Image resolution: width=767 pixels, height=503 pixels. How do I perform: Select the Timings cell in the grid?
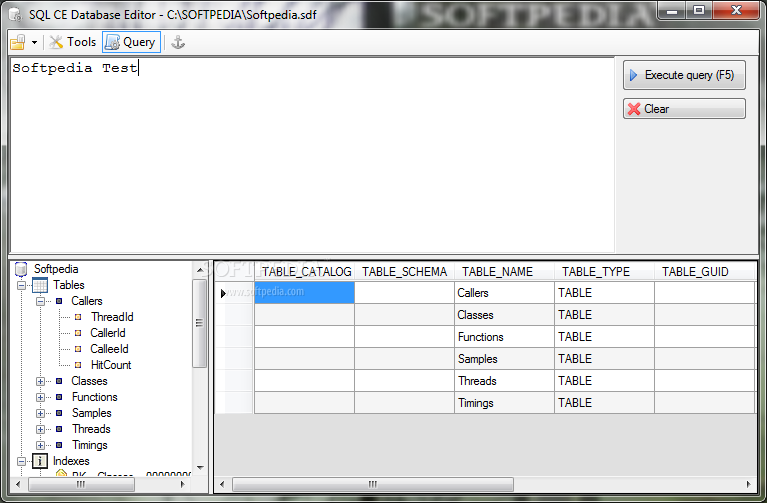504,403
